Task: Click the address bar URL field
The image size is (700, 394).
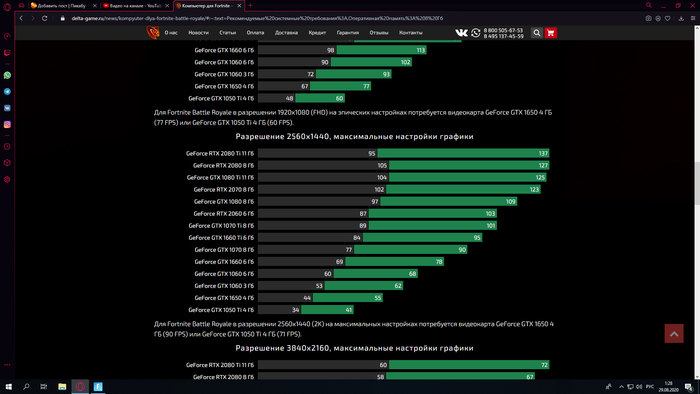Action: coord(257,18)
